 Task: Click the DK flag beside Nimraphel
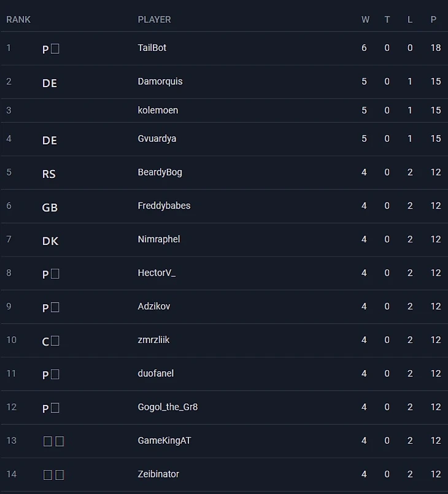[50, 241]
